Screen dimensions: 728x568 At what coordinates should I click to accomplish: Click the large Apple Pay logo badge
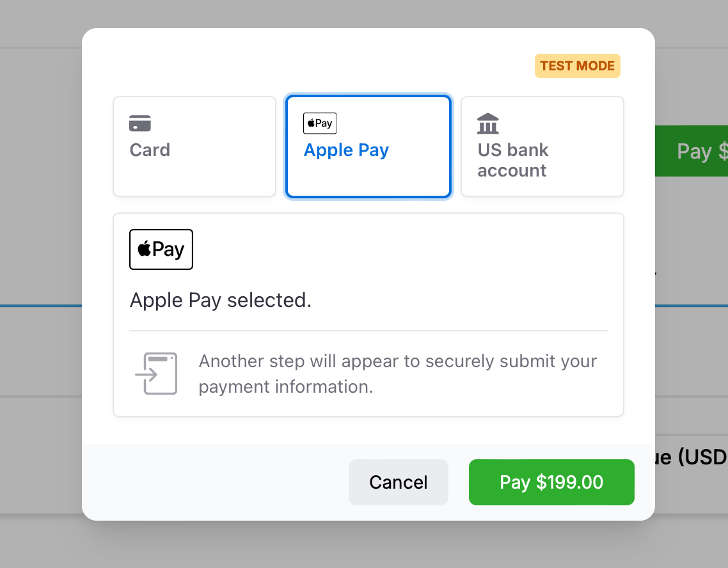point(161,249)
